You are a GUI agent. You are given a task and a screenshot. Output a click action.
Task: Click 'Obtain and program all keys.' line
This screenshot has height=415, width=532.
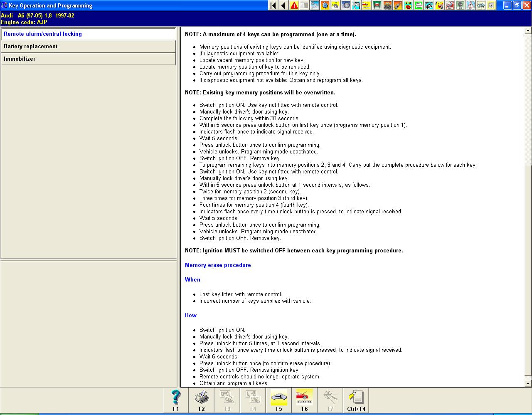[x=234, y=383]
